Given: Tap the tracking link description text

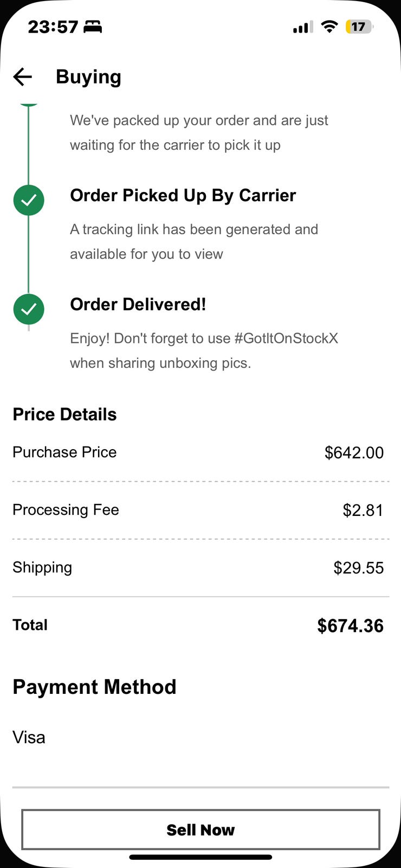Looking at the screenshot, I should (x=193, y=241).
